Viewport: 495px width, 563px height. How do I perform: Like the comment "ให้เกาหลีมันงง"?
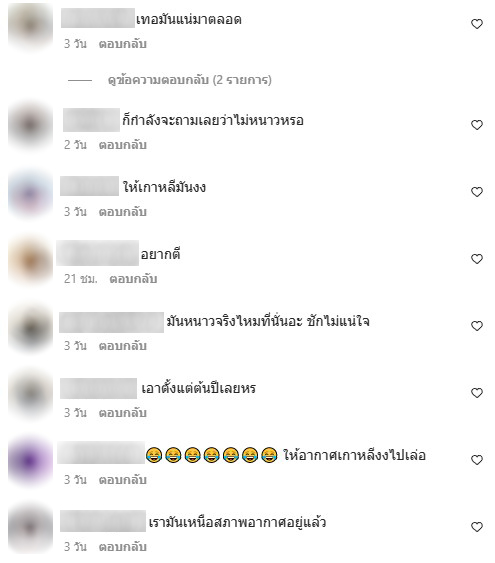tap(477, 192)
